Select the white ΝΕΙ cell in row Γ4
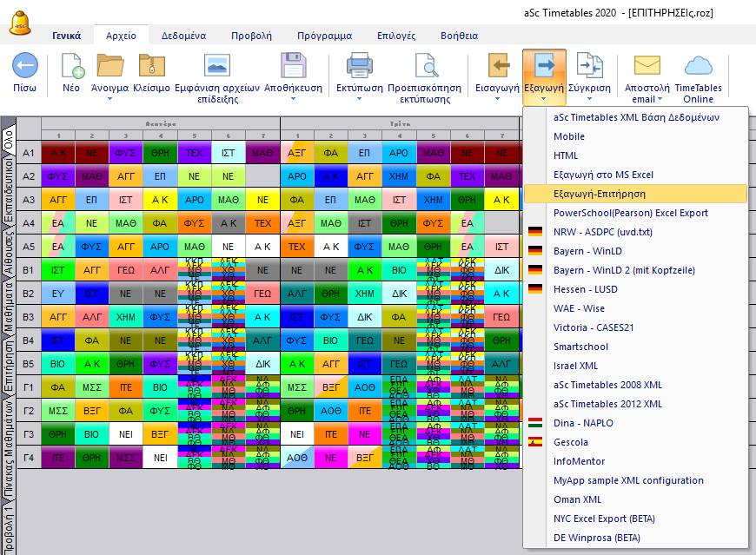Image resolution: width=756 pixels, height=555 pixels. pyautogui.click(x=160, y=457)
